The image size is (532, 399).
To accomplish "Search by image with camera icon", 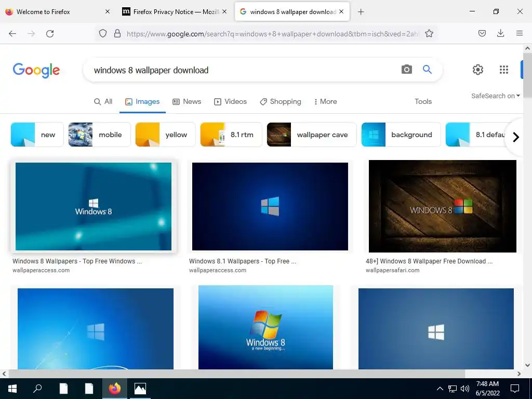I will click(x=406, y=70).
